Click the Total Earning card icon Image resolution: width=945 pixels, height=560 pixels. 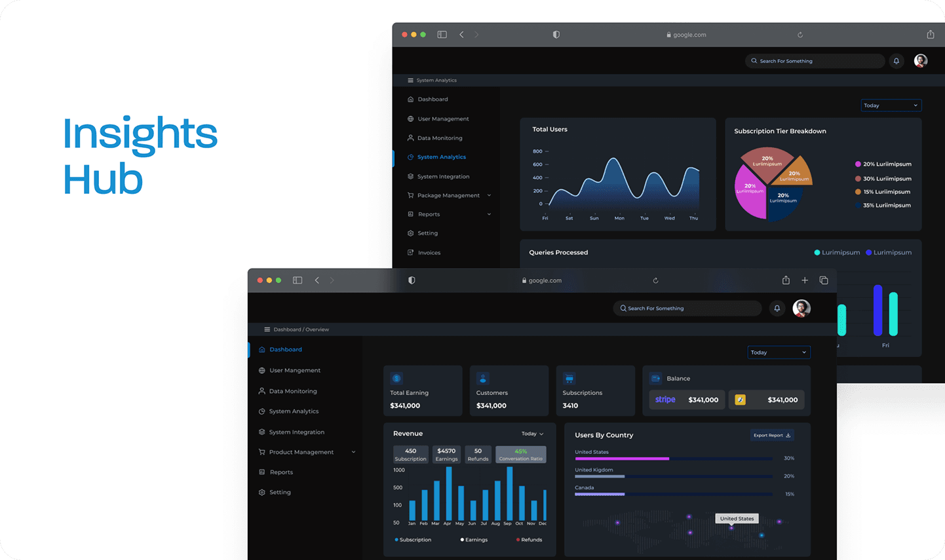tap(396, 379)
